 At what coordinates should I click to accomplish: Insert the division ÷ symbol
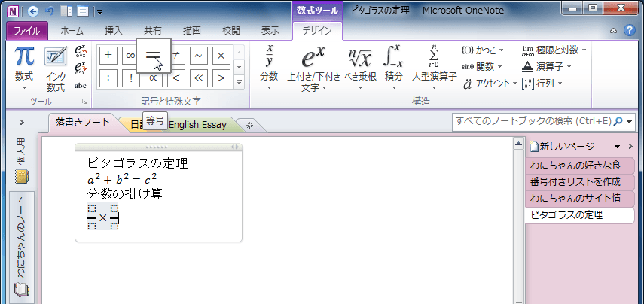pyautogui.click(x=108, y=78)
